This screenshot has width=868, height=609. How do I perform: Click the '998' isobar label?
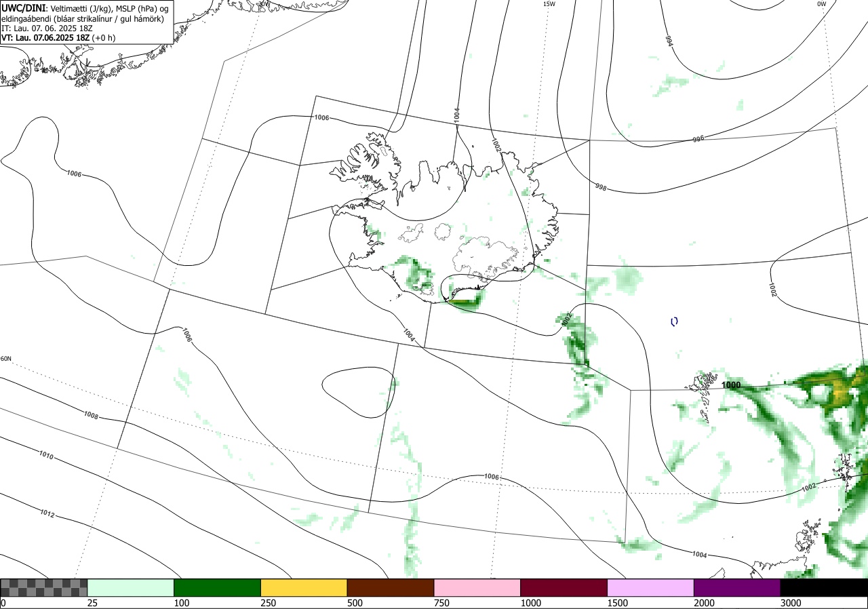[x=601, y=186]
